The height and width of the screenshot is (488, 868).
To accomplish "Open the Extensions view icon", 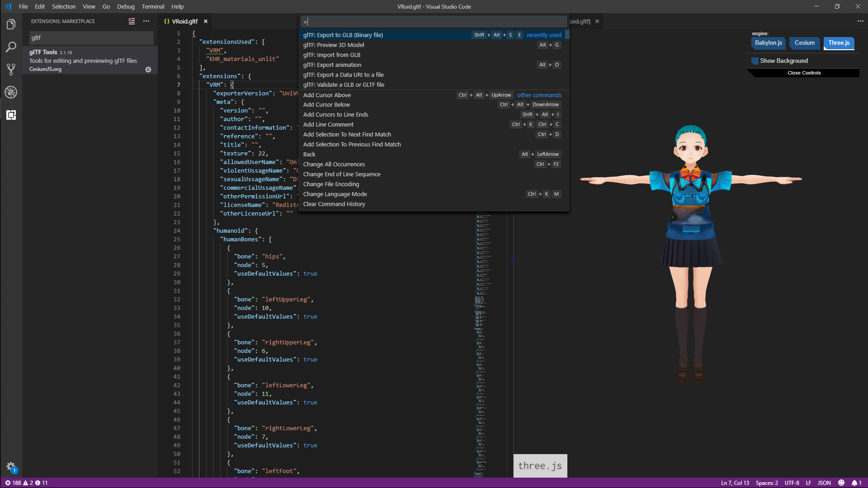I will pos(11,115).
